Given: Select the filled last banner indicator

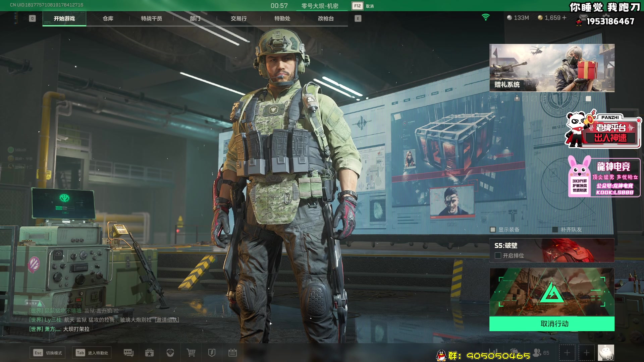Looking at the screenshot, I should pyautogui.click(x=588, y=99).
